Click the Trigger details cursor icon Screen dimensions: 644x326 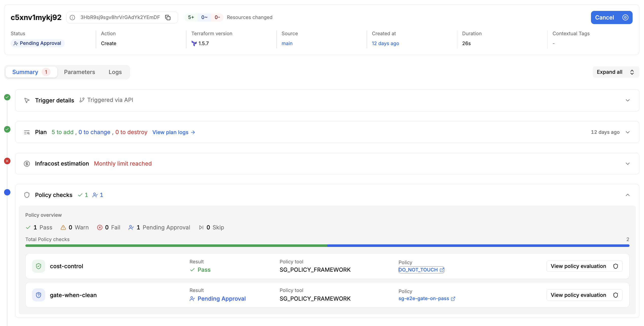[x=27, y=100]
